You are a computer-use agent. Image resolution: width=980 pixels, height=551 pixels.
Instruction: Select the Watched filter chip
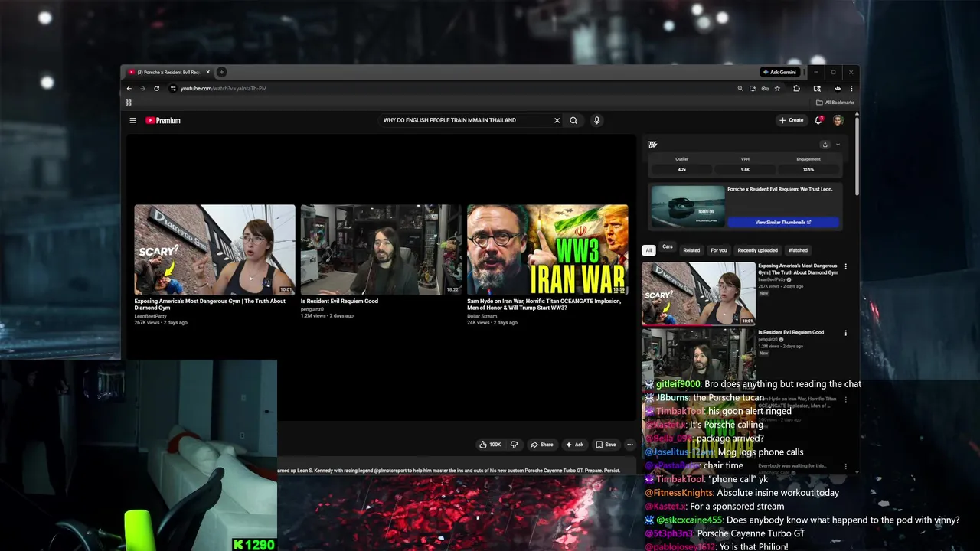(x=798, y=250)
